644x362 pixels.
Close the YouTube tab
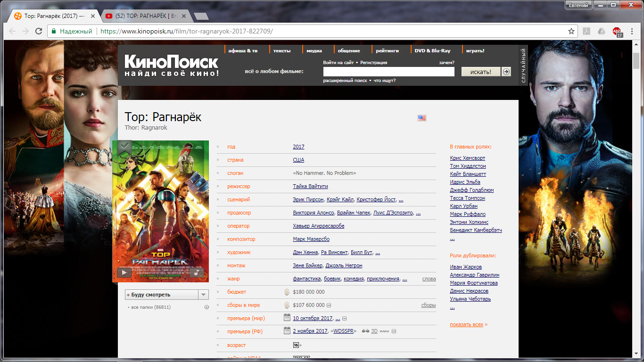[x=183, y=16]
